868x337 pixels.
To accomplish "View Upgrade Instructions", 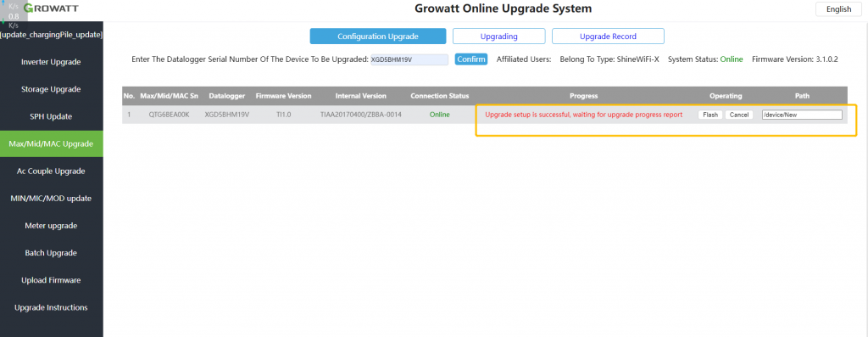I will point(51,307).
